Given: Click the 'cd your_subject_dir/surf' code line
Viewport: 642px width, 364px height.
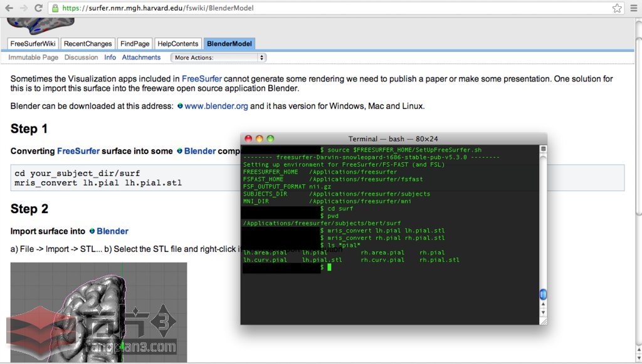Looking at the screenshot, I should click(x=77, y=174).
